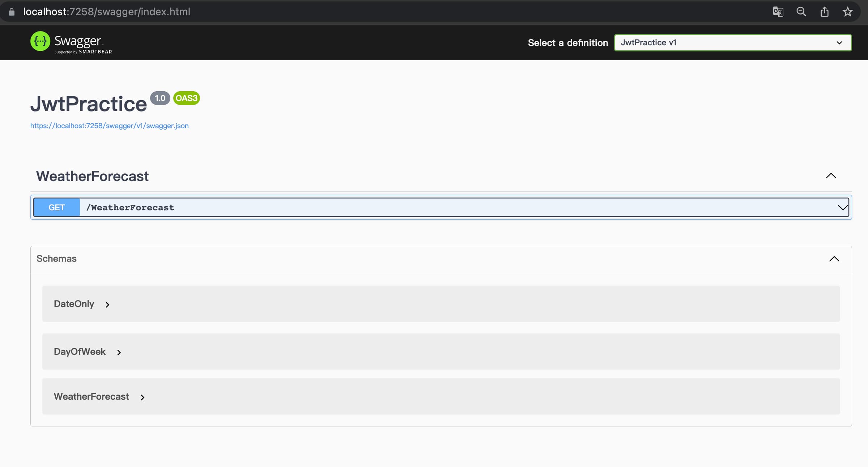Expand the GET /WeatherForecast operation arrow

(x=842, y=207)
